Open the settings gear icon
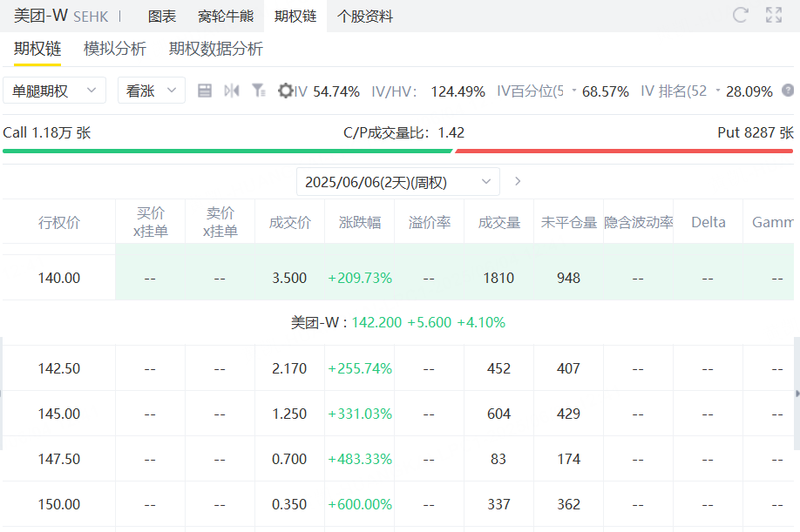This screenshot has width=800, height=532. pos(285,91)
